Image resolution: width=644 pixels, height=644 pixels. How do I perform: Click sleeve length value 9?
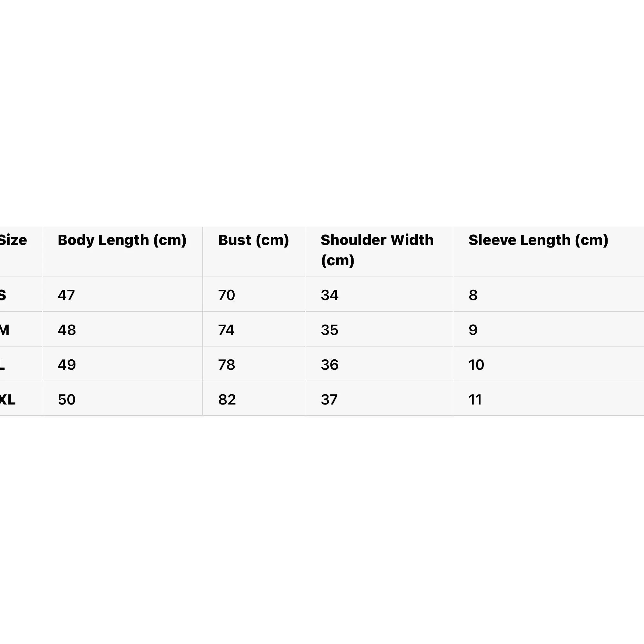[x=473, y=330]
